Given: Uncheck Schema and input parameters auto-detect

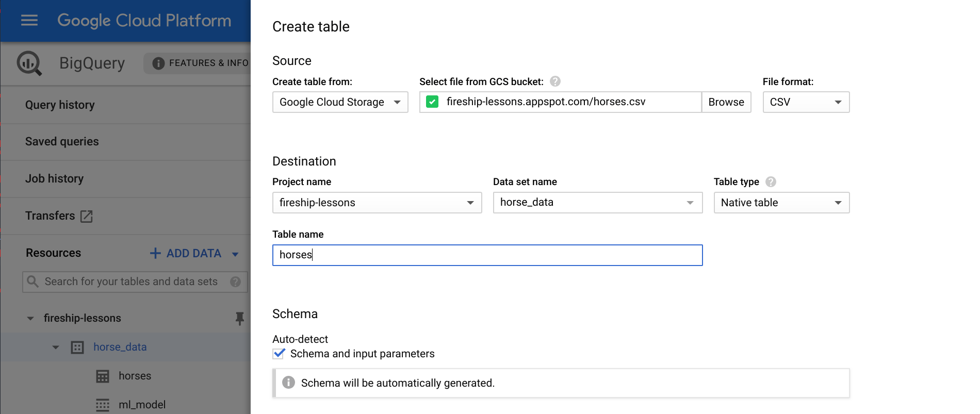Looking at the screenshot, I should point(279,354).
